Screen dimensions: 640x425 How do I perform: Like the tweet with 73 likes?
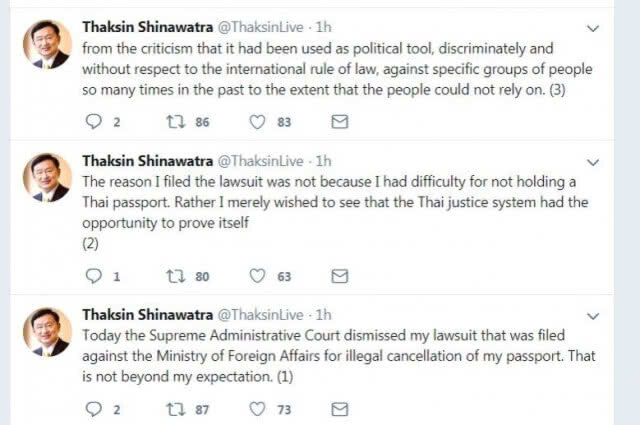coord(257,409)
